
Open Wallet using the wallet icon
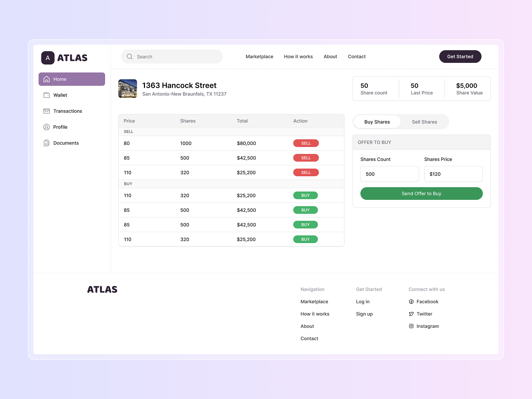(x=46, y=95)
